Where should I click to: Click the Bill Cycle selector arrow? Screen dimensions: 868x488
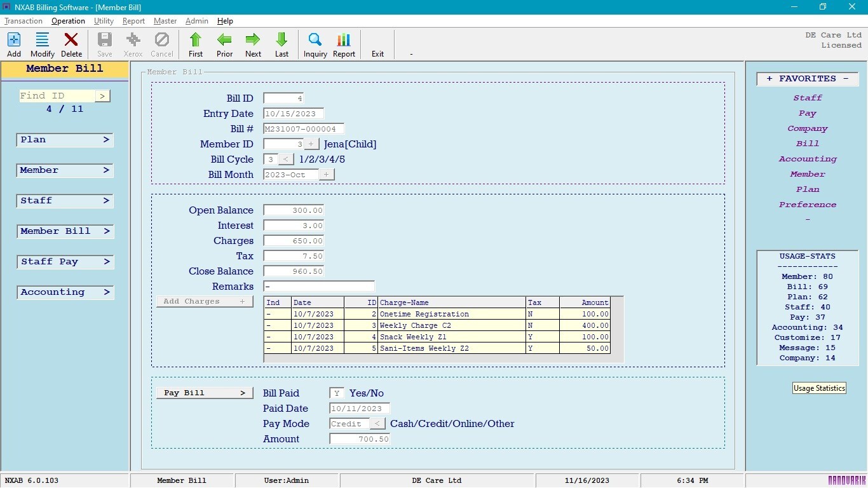click(286, 159)
